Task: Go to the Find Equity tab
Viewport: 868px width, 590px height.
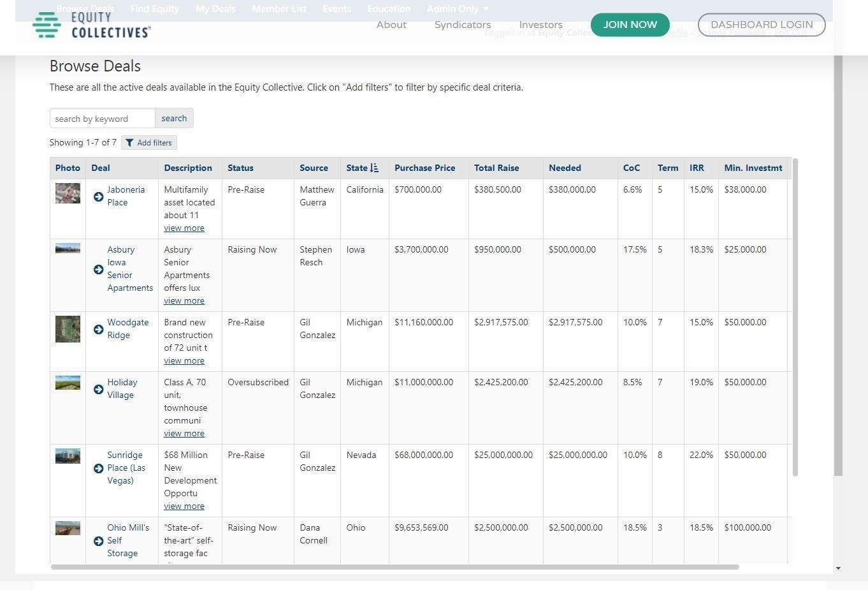Action: (x=155, y=9)
